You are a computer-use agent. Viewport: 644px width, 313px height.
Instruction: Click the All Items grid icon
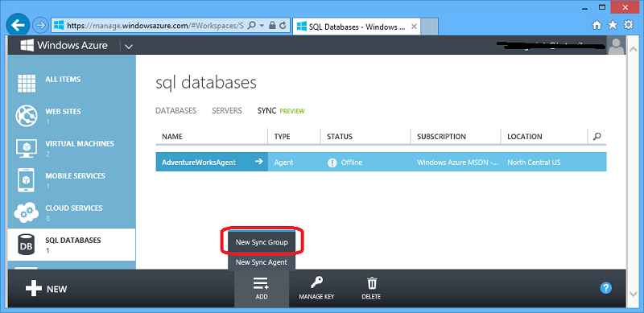click(x=27, y=84)
